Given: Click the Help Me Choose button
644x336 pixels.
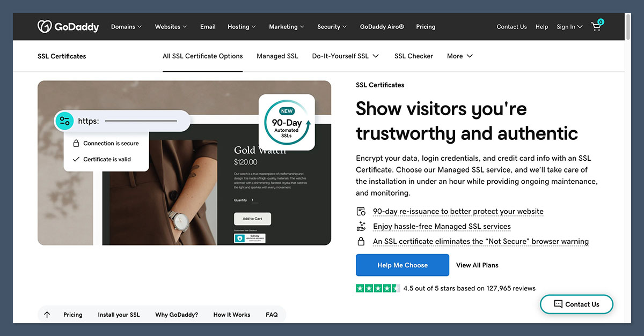Looking at the screenshot, I should [x=402, y=265].
